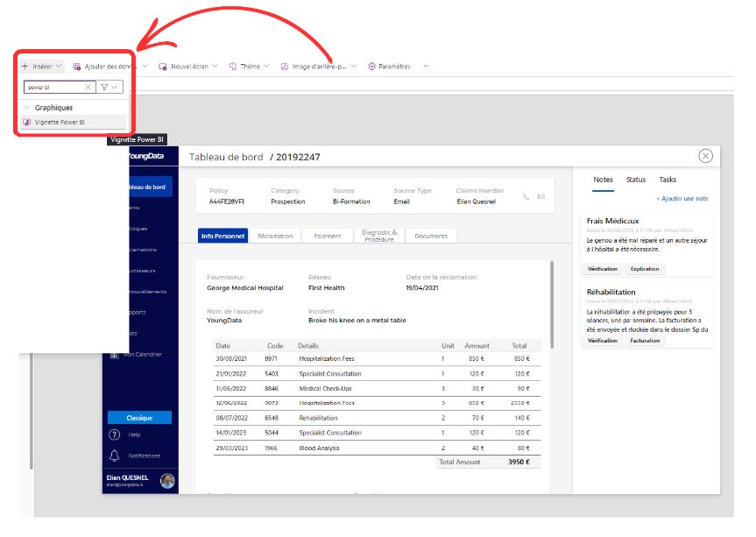Click the Paramètres gear icon
Viewport: 756px width, 537px height.
click(371, 66)
